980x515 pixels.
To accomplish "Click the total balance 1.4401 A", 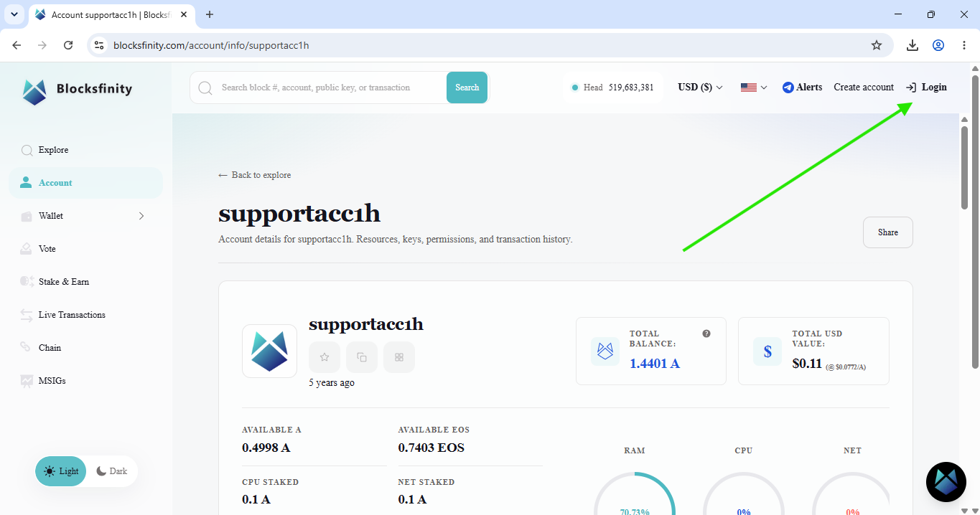I will [655, 364].
